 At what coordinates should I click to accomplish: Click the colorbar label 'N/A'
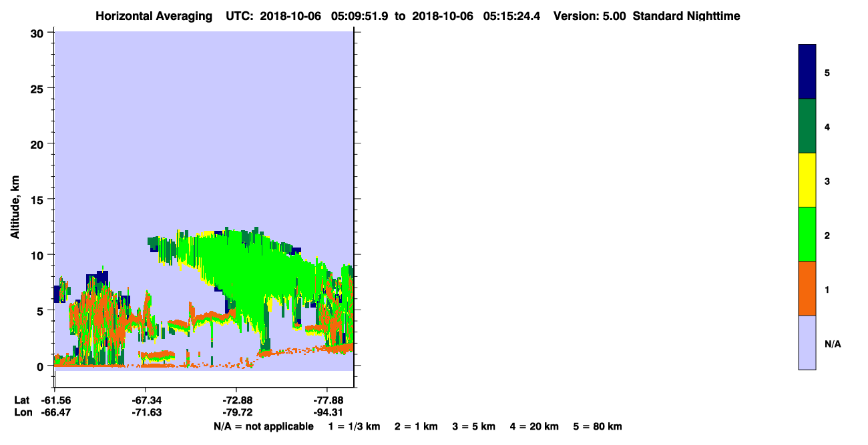tap(833, 344)
